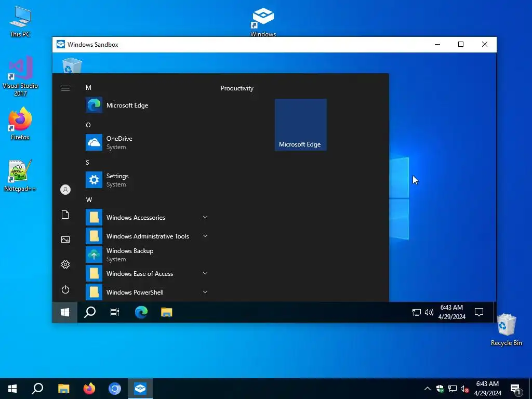The width and height of the screenshot is (532, 399).
Task: Open Windows PowerShell folder entry
Action: (147, 292)
